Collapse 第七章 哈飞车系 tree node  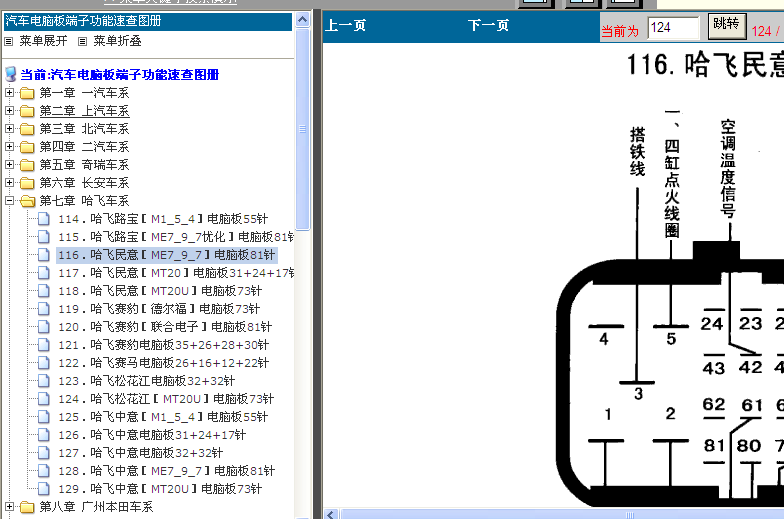point(9,200)
